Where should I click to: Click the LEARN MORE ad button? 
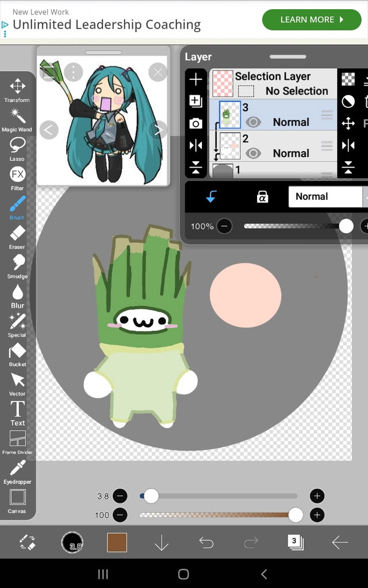(312, 20)
